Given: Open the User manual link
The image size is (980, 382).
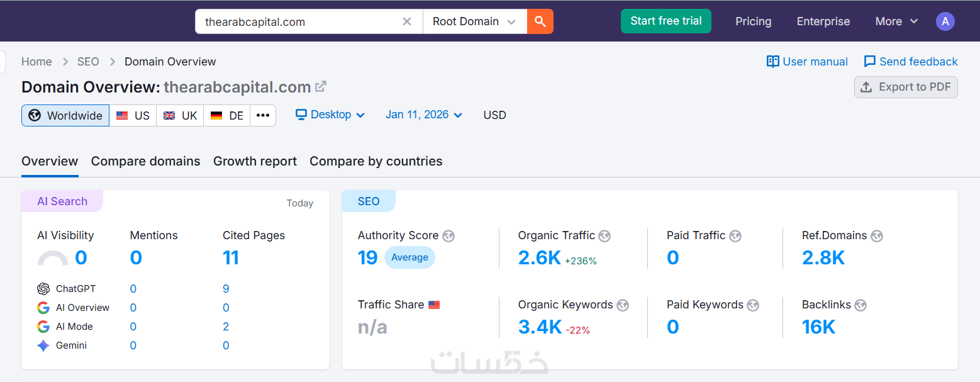Looking at the screenshot, I should [807, 62].
